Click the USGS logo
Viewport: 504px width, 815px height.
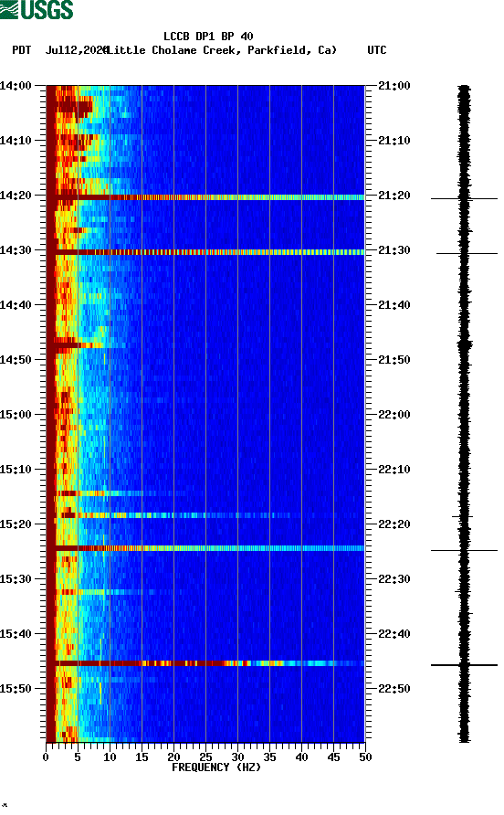coord(37,9)
